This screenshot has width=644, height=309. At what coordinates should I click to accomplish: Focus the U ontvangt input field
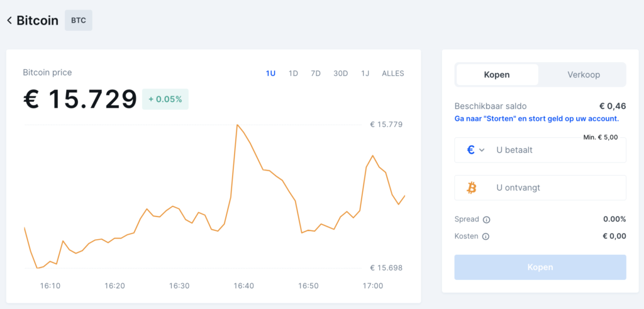click(540, 188)
